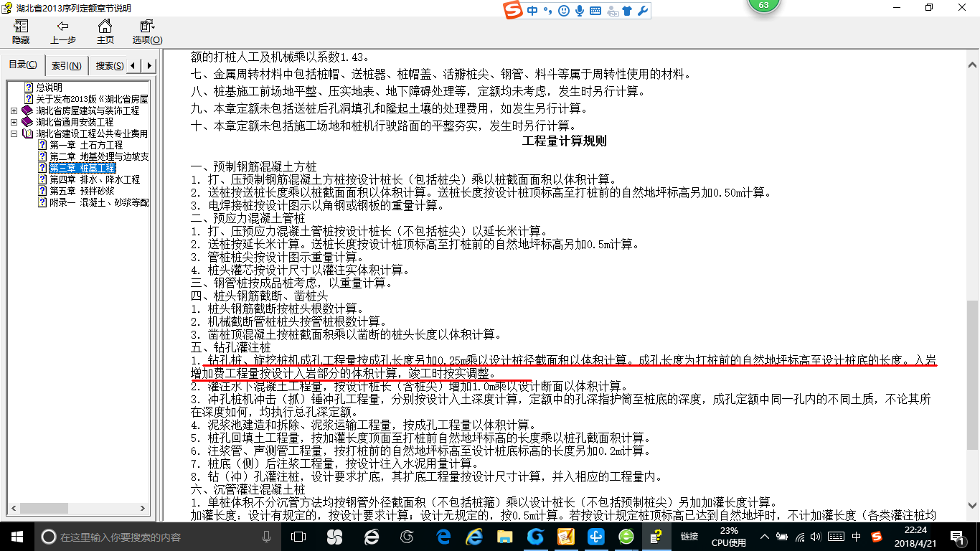
Task: Select the 湖北省通用安装工程 book
Action: (75, 122)
